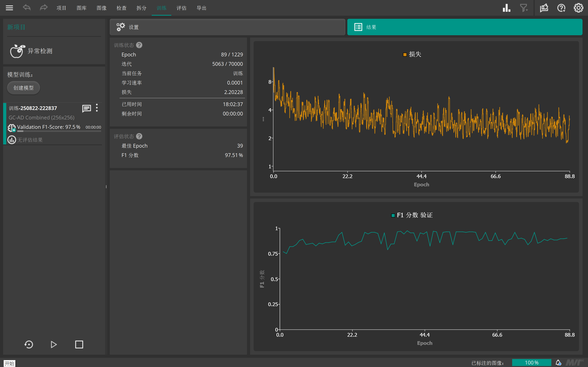Click the feedback thumbs-up icon

coord(544,8)
